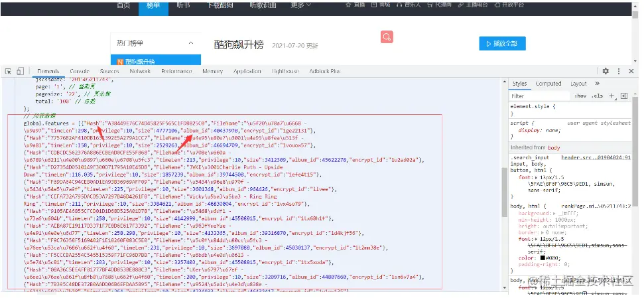
Task: Expand the background #fff shorthand triangle
Action: tap(555, 214)
